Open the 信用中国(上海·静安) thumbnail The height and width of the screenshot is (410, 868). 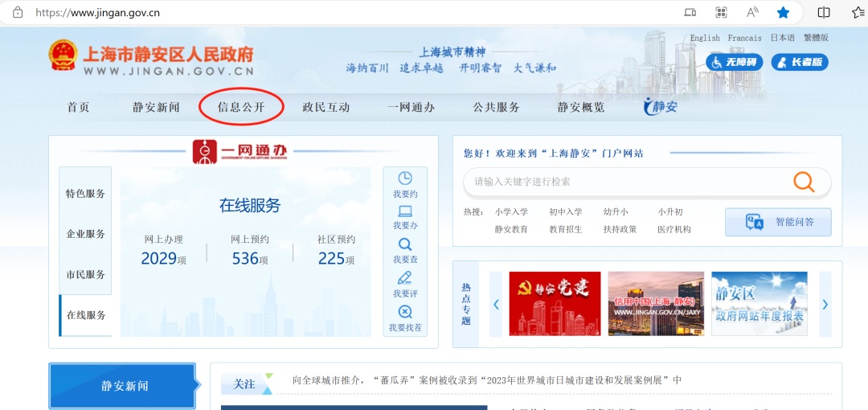tap(656, 304)
